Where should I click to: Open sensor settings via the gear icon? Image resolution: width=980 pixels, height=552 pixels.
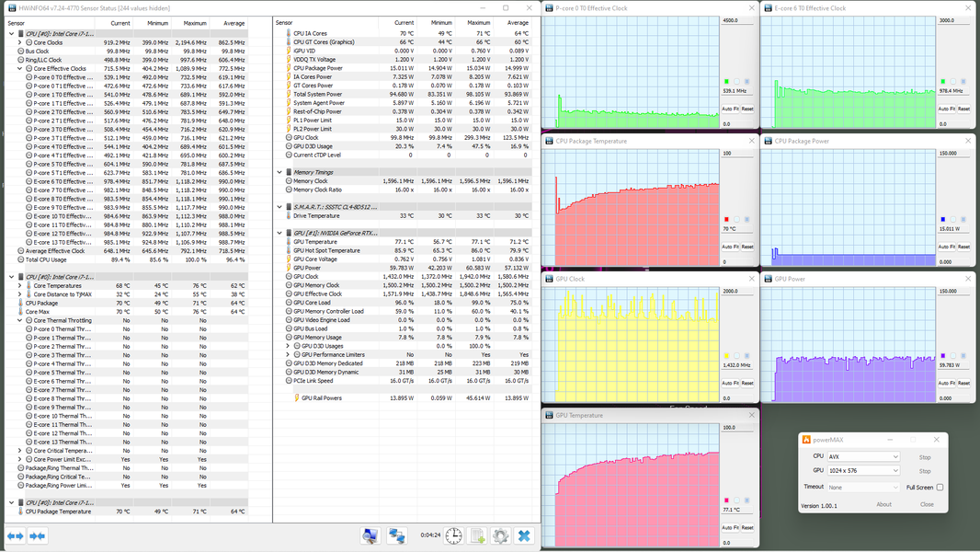[500, 535]
